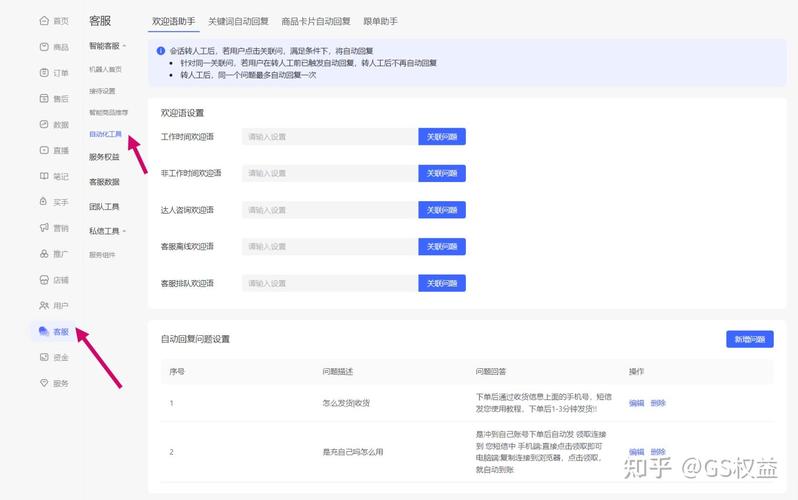Open the 用户 users icon
798x500 pixels.
[44, 305]
